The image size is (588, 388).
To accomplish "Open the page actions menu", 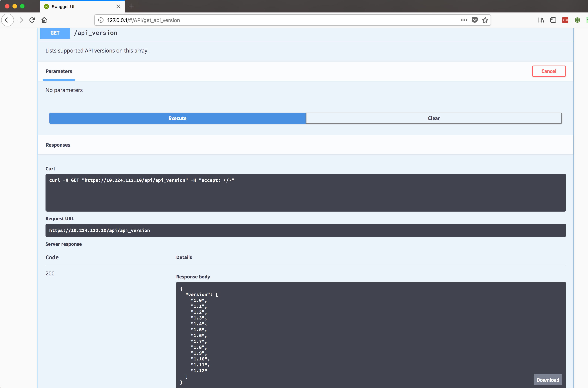I will coord(464,20).
